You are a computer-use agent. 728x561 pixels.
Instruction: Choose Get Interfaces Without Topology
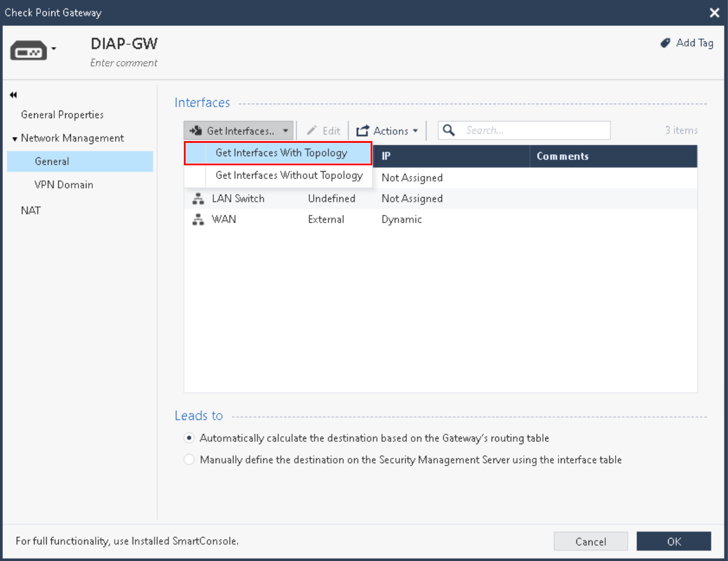click(x=278, y=176)
